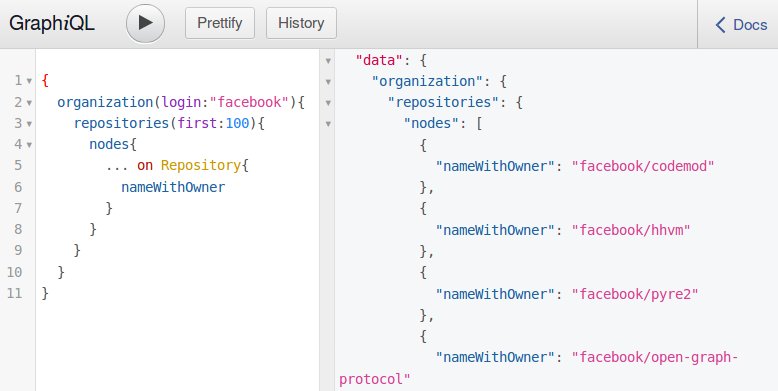Click the login argument name
Screen dimensions: 778x391
(x=182, y=102)
